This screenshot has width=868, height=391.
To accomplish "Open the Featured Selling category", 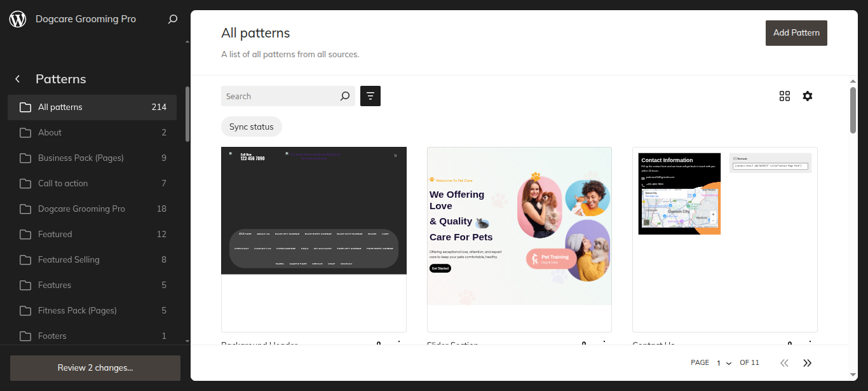I will tap(92, 259).
